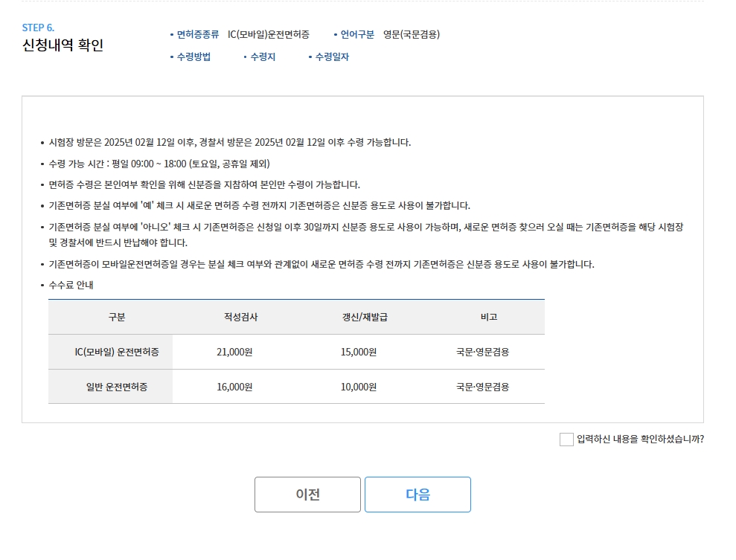Image resolution: width=736 pixels, height=560 pixels.
Task: Click the '비고' table header
Action: click(x=489, y=317)
